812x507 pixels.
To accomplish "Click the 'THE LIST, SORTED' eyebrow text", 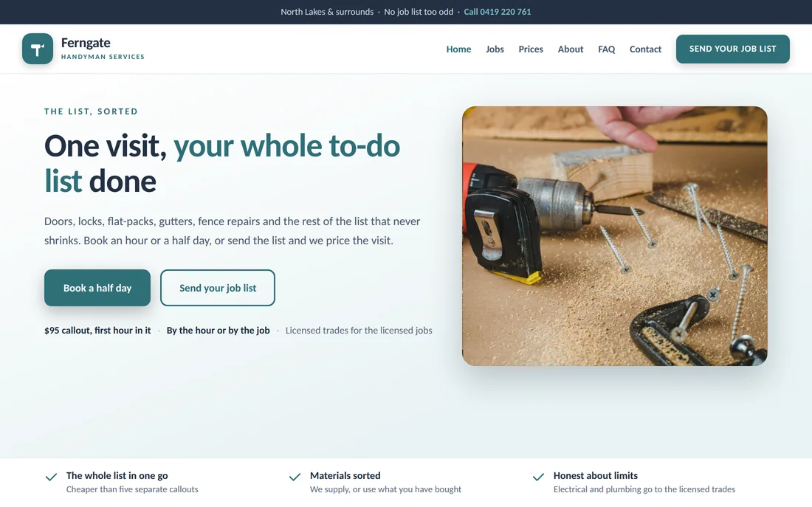I will point(91,111).
